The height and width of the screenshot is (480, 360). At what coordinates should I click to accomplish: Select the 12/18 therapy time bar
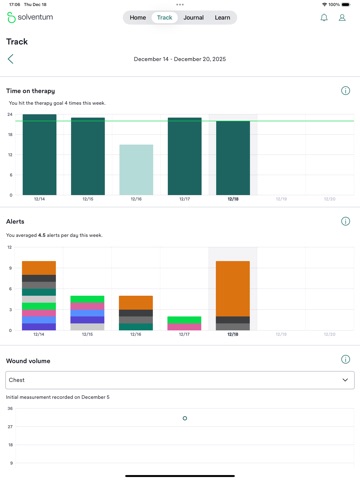(233, 158)
